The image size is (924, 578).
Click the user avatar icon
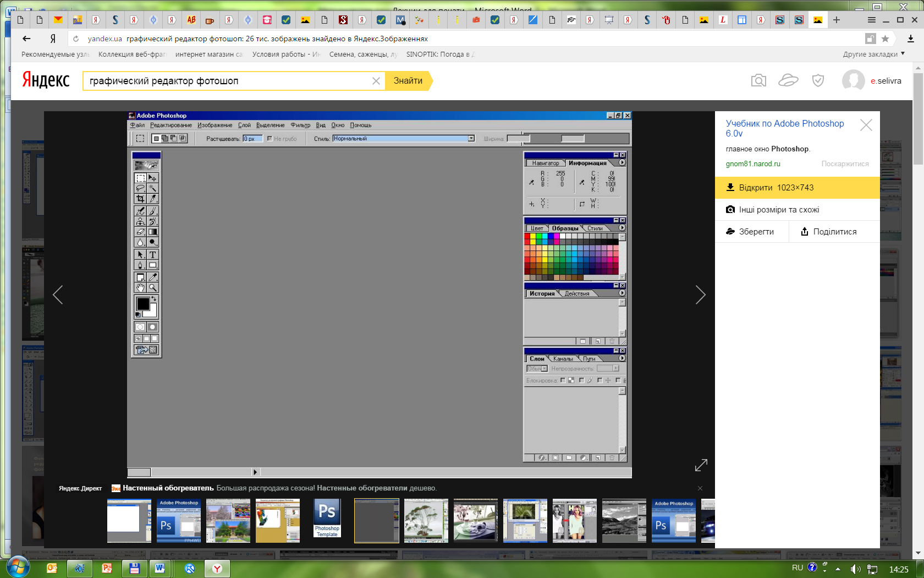point(853,81)
